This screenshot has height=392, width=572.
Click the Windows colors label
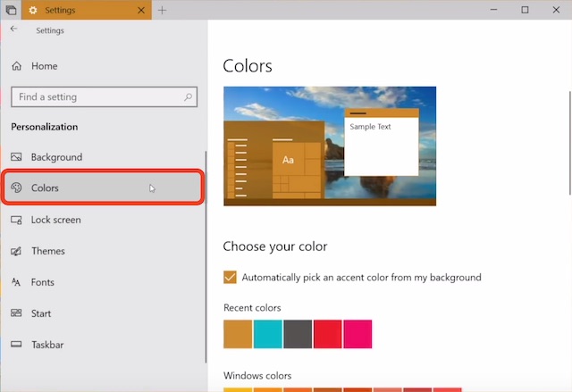coord(257,376)
